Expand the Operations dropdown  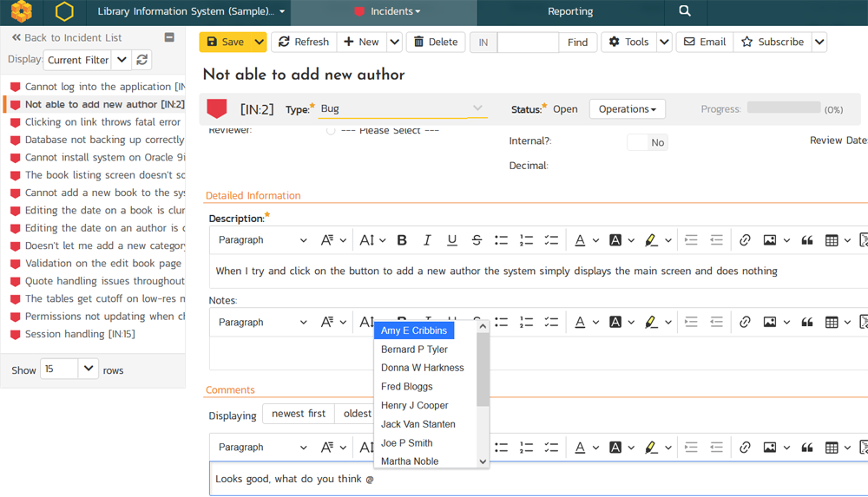click(627, 109)
